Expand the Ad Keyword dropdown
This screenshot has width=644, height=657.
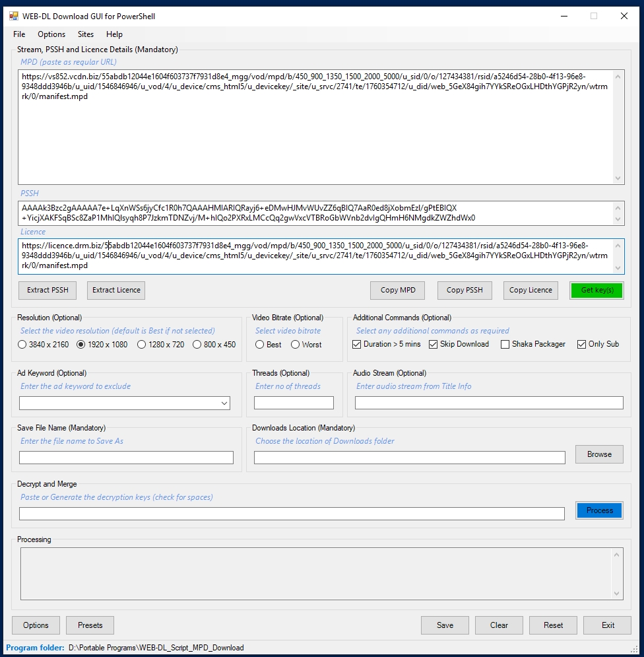[x=224, y=403]
